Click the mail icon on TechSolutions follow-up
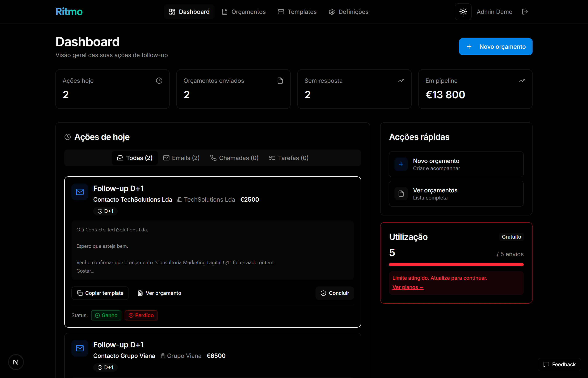The width and height of the screenshot is (588, 378). point(80,192)
